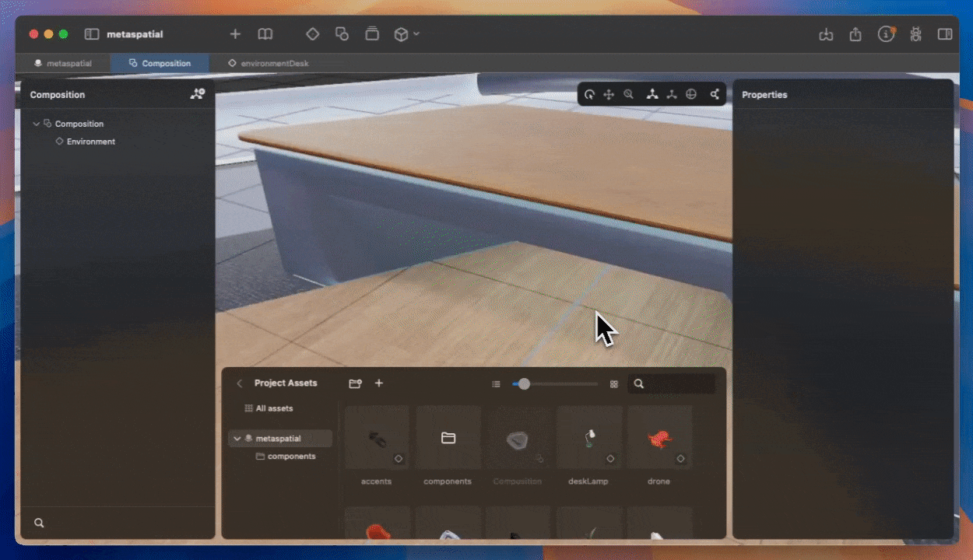The image size is (973, 560).
Task: Select the deskLamp asset thumbnail
Action: 589,437
